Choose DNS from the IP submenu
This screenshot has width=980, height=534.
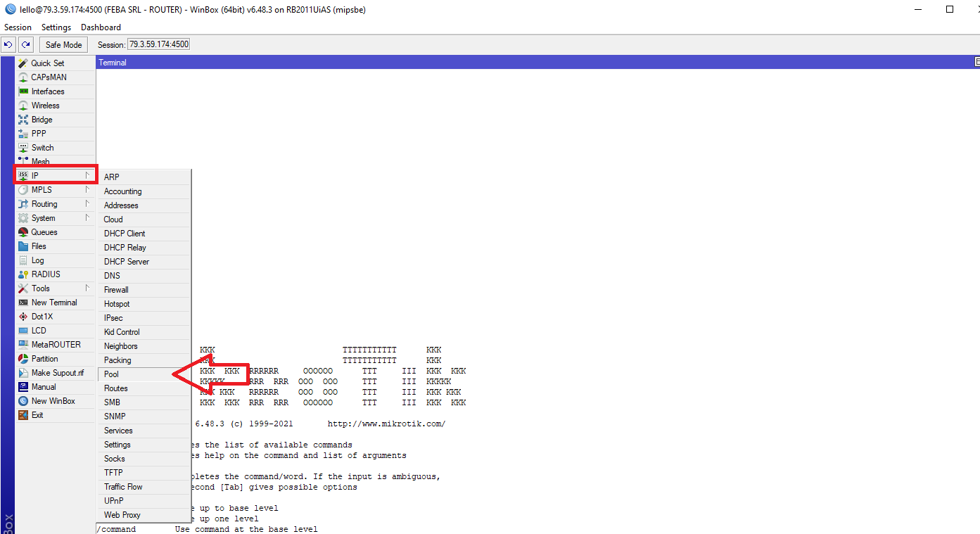pyautogui.click(x=144, y=276)
